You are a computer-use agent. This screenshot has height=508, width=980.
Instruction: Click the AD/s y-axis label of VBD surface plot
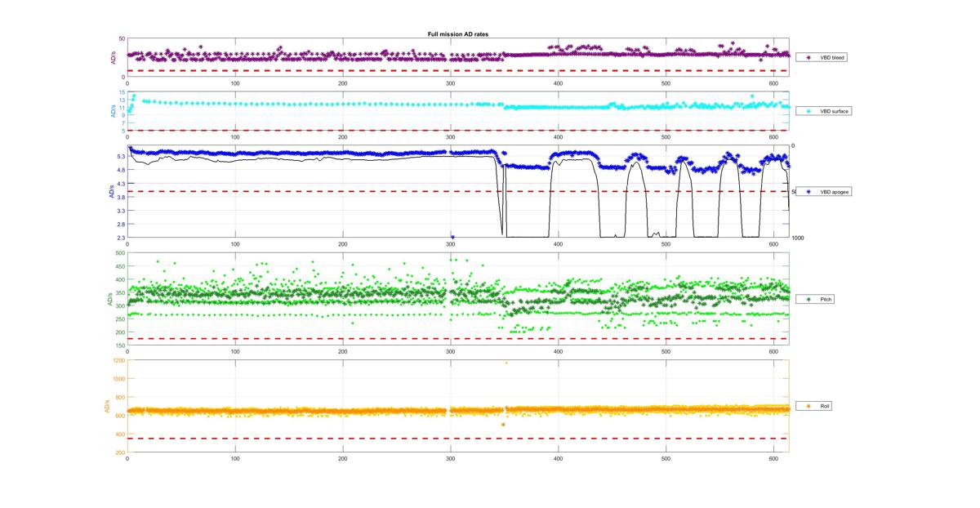click(x=113, y=111)
